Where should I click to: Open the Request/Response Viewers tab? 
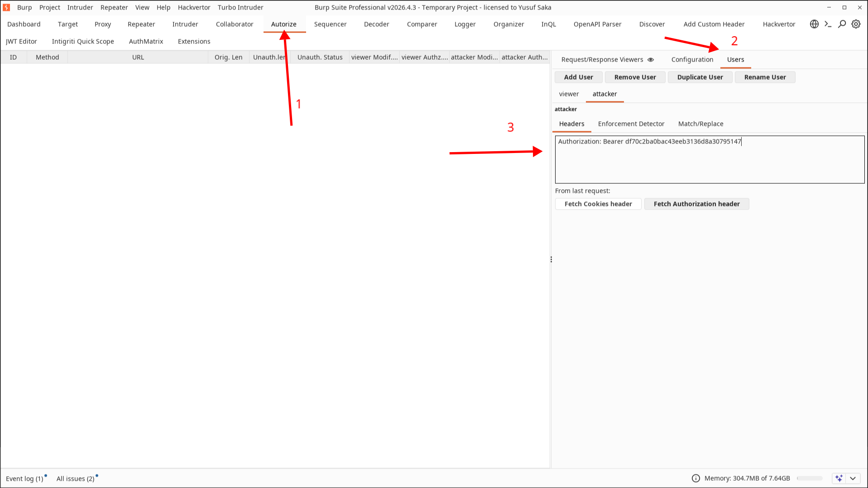602,59
